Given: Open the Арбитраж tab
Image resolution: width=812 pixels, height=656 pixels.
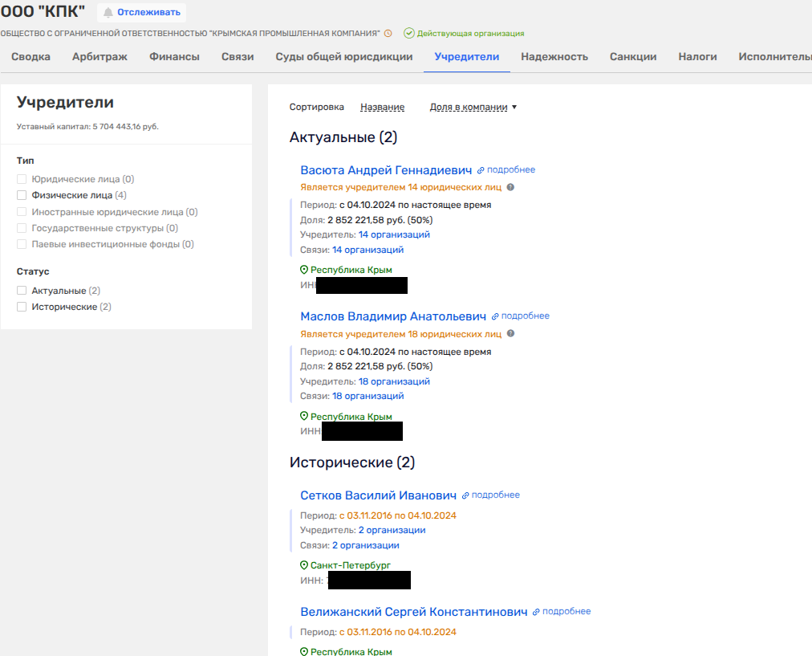Looking at the screenshot, I should pos(99,57).
